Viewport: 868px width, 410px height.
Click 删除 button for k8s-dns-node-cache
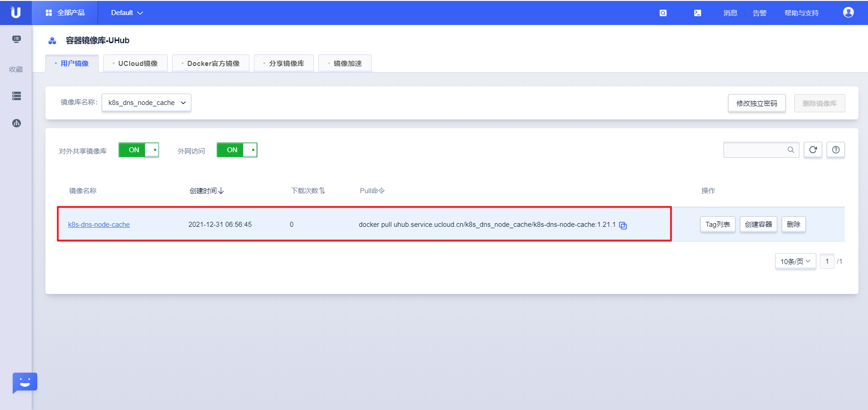(794, 224)
